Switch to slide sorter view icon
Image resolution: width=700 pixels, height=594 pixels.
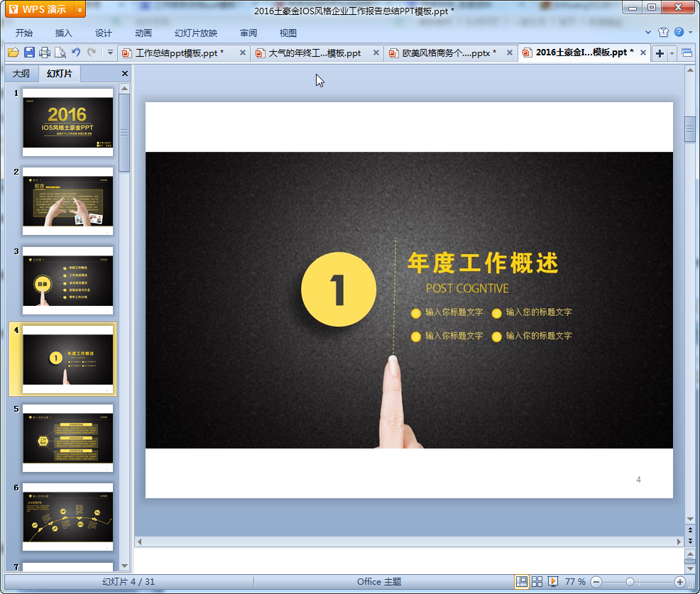537,581
